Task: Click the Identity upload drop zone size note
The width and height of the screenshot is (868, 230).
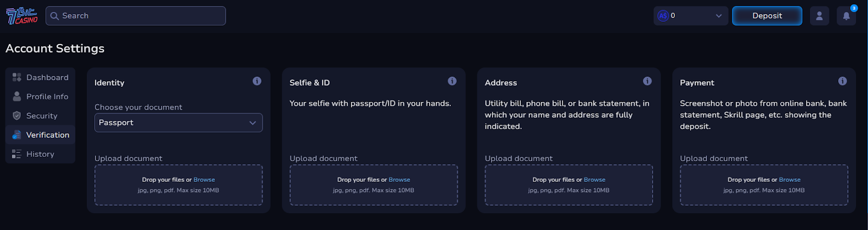Action: tap(178, 190)
